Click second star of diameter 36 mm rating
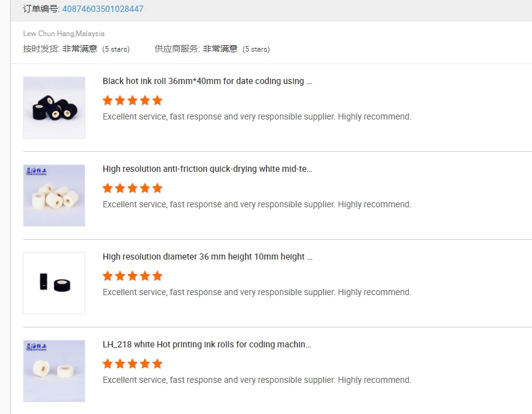This screenshot has height=414, width=532. click(120, 276)
